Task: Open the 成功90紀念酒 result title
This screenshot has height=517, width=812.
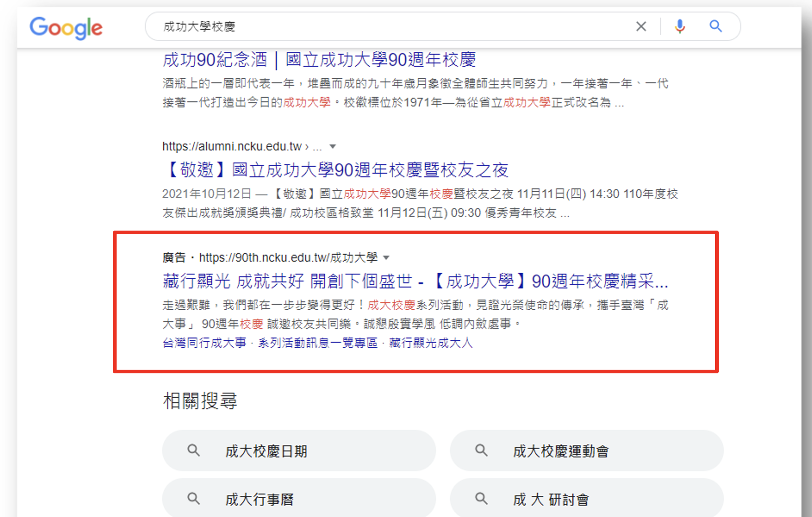Action: 319,60
